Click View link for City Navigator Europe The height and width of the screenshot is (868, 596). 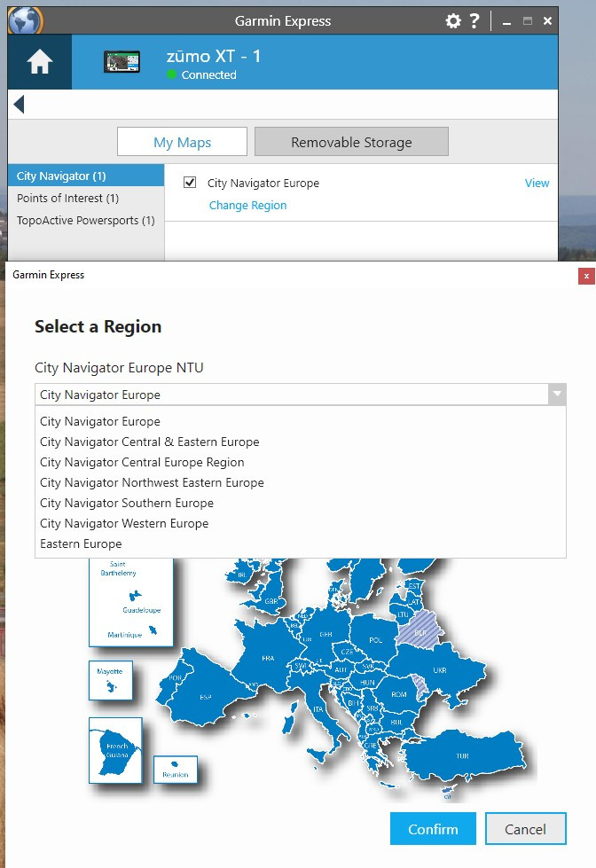[537, 183]
